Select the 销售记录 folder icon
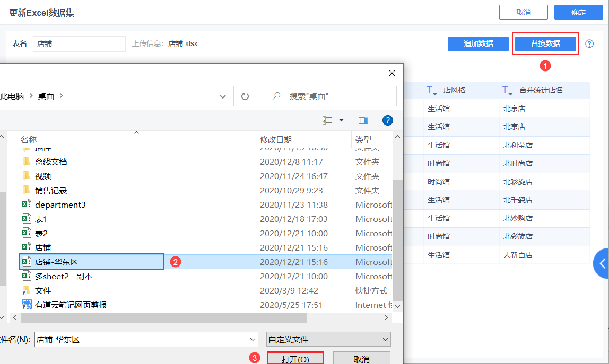The height and width of the screenshot is (364, 609). click(x=27, y=190)
